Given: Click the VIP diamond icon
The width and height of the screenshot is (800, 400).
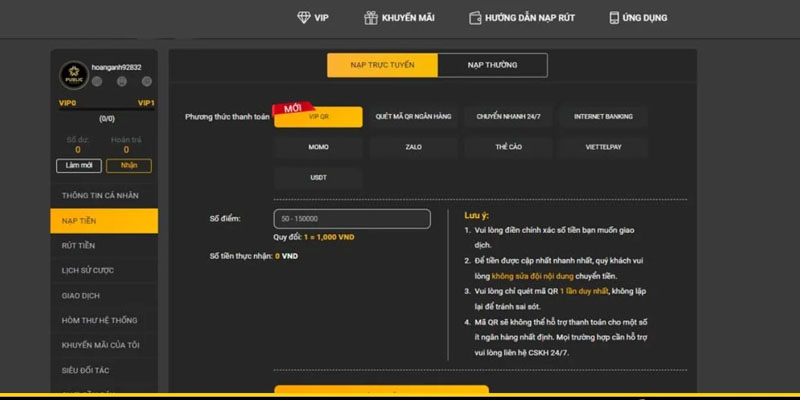Looking at the screenshot, I should coord(304,17).
